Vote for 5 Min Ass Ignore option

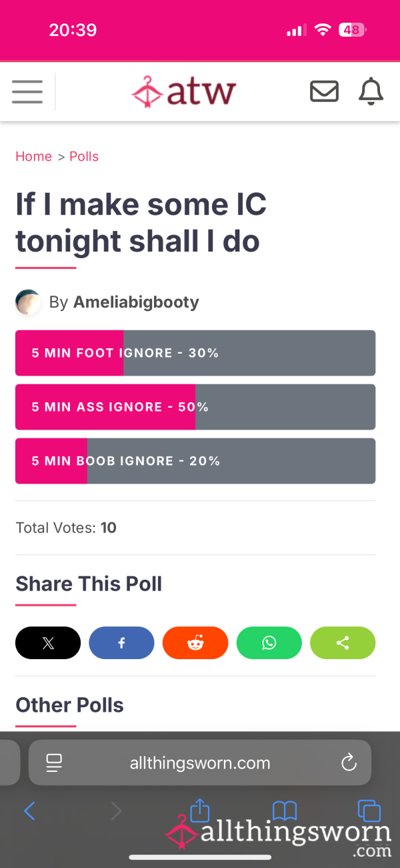195,407
